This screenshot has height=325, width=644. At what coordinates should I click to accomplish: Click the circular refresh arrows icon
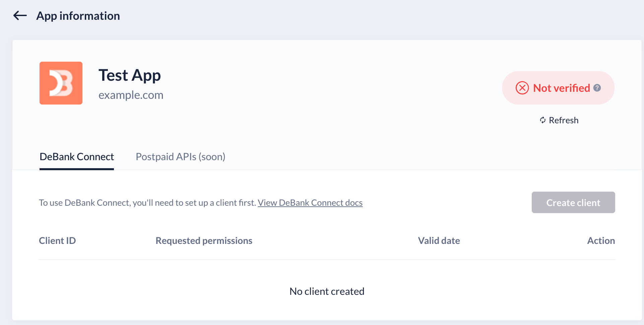[543, 120]
